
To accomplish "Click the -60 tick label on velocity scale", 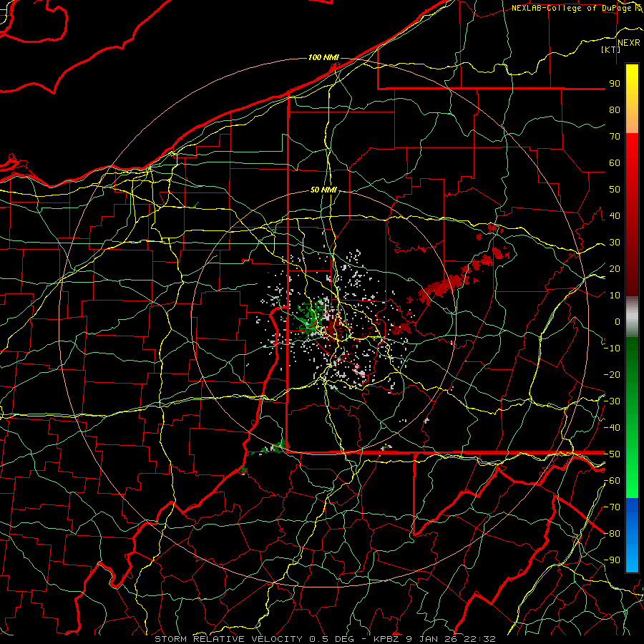I will click(612, 481).
